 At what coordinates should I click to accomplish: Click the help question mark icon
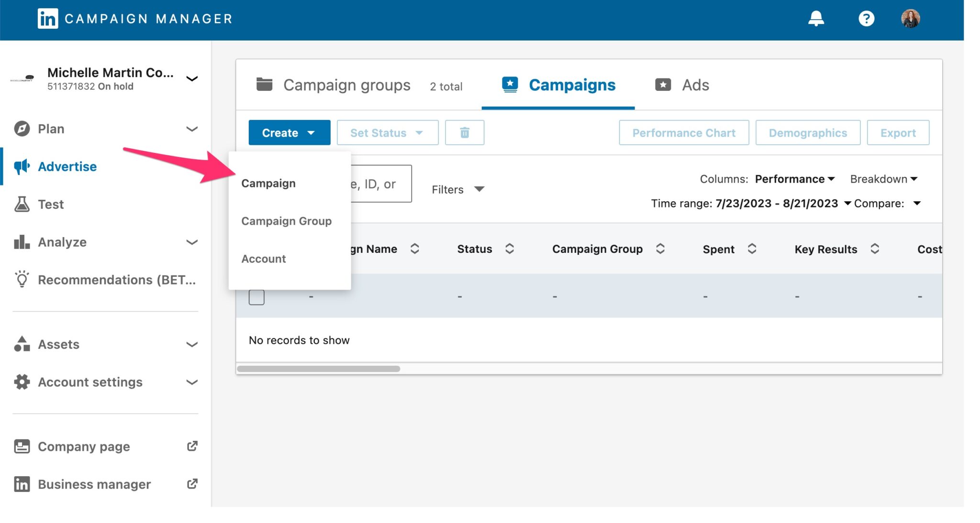tap(867, 19)
